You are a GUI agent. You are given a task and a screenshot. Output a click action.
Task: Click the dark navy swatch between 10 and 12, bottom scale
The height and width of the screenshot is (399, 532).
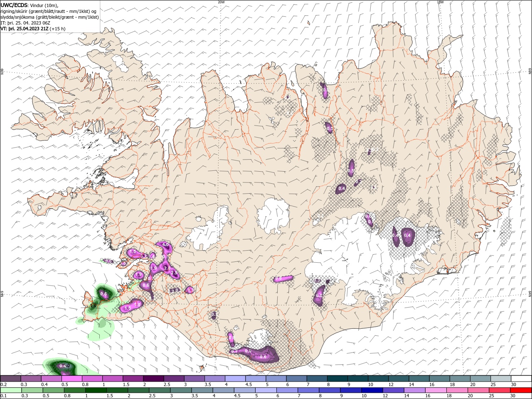[372, 390]
